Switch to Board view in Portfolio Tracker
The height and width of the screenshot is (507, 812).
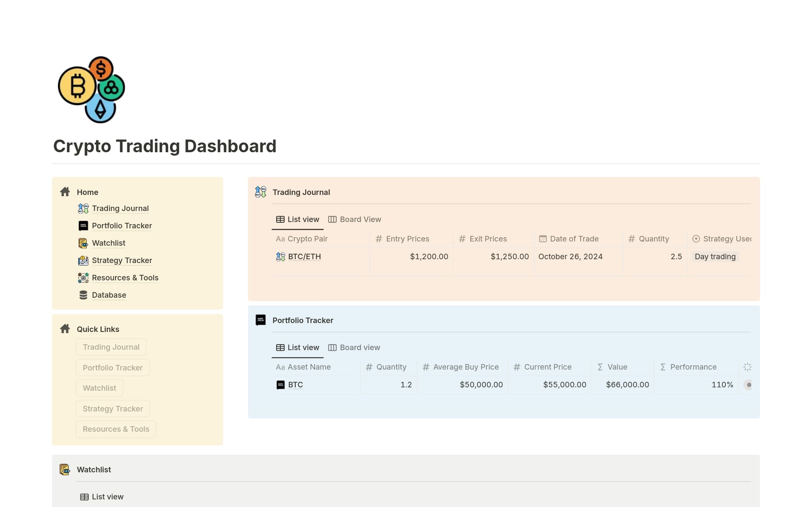360,347
